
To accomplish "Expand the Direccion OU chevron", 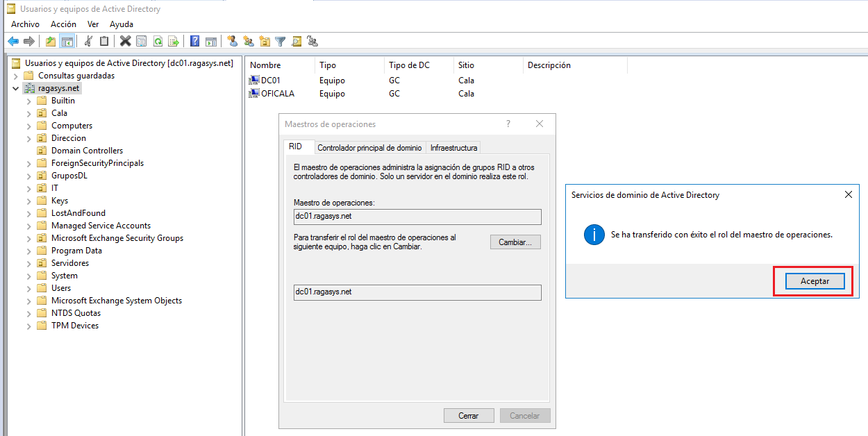I will [28, 138].
